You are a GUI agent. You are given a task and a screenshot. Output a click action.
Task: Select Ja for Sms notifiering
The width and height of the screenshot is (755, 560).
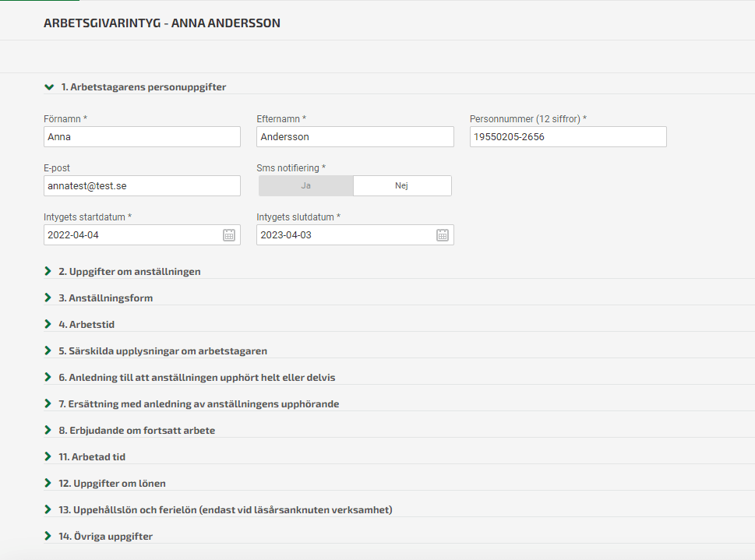tap(305, 186)
